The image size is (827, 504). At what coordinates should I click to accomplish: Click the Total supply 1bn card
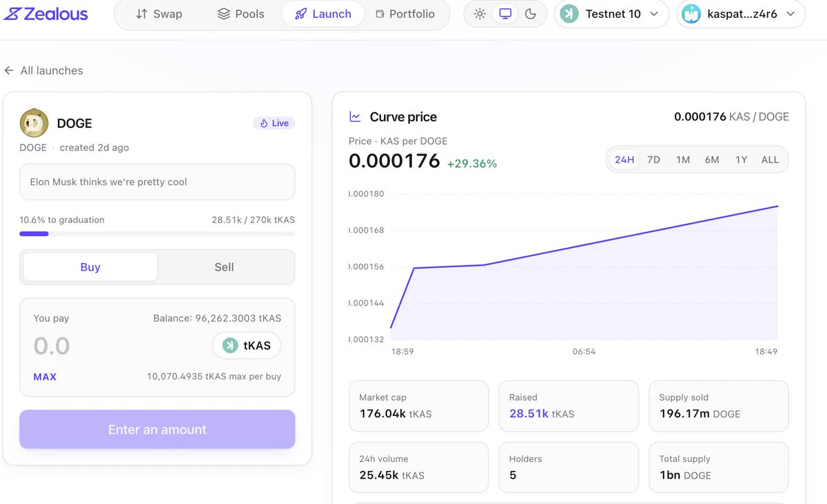click(x=719, y=468)
